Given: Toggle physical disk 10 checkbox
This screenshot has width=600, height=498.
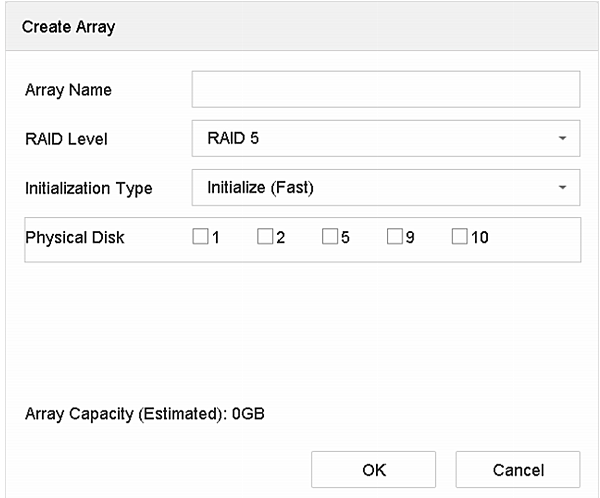Looking at the screenshot, I should pyautogui.click(x=459, y=238).
